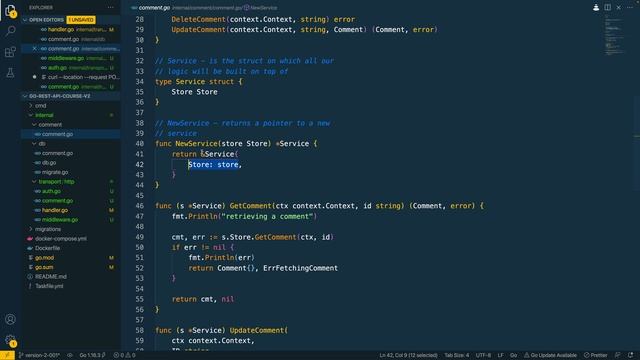Open comment.go under the comment folder
Screen dimensions: 640x360
tap(58, 134)
